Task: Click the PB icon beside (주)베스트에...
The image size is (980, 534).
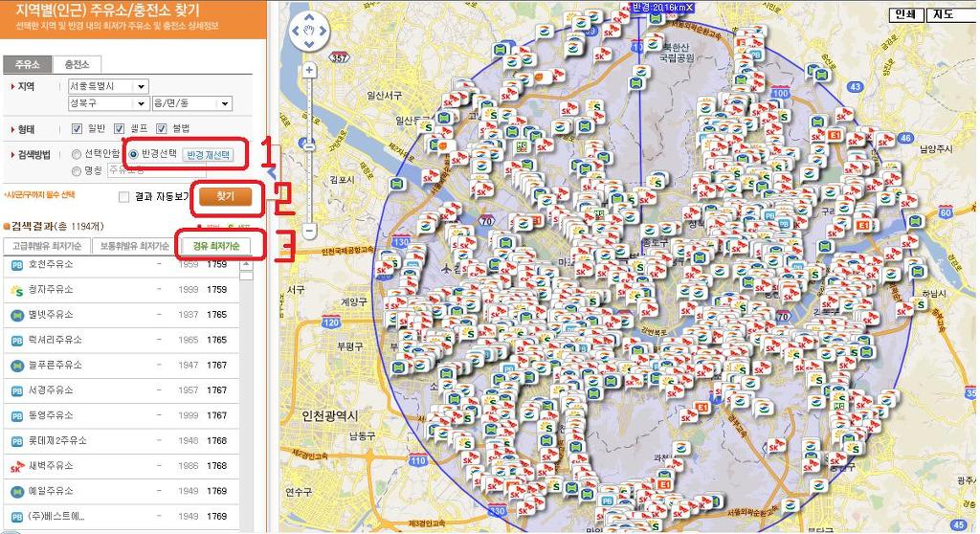Action: click(x=17, y=517)
